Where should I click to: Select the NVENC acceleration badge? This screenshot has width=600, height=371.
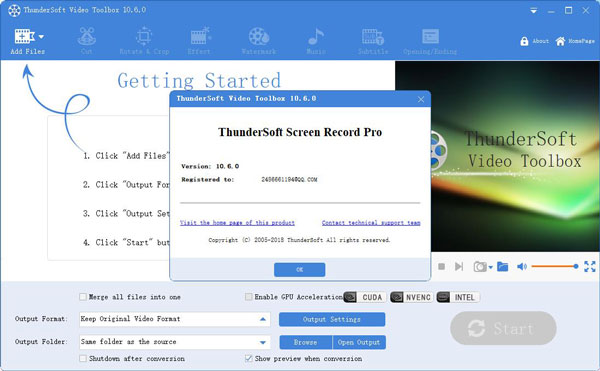412,297
